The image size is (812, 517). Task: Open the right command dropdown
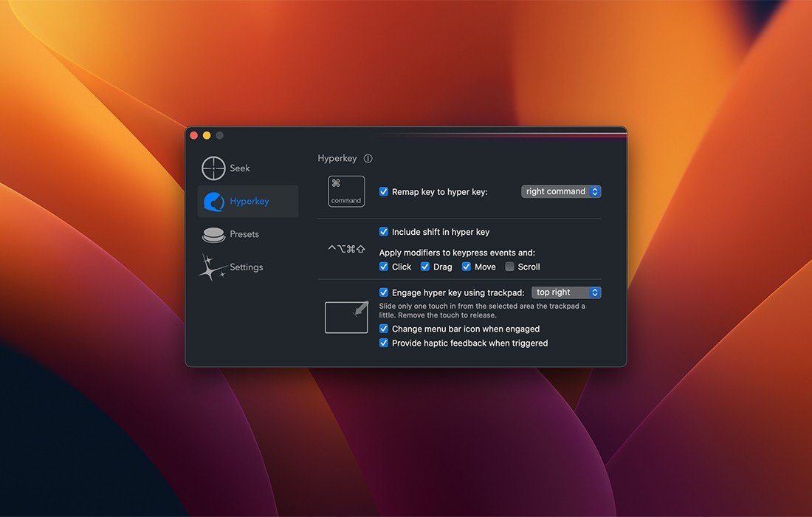tap(561, 191)
